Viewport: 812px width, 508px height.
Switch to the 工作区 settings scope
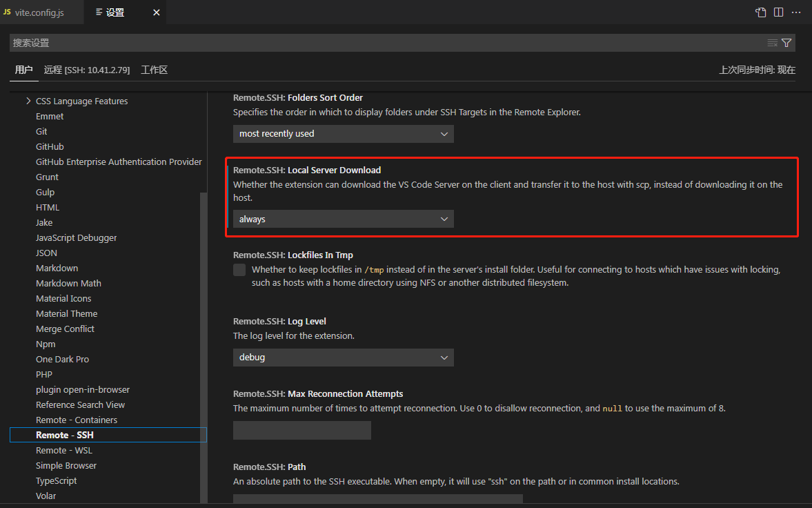153,69
